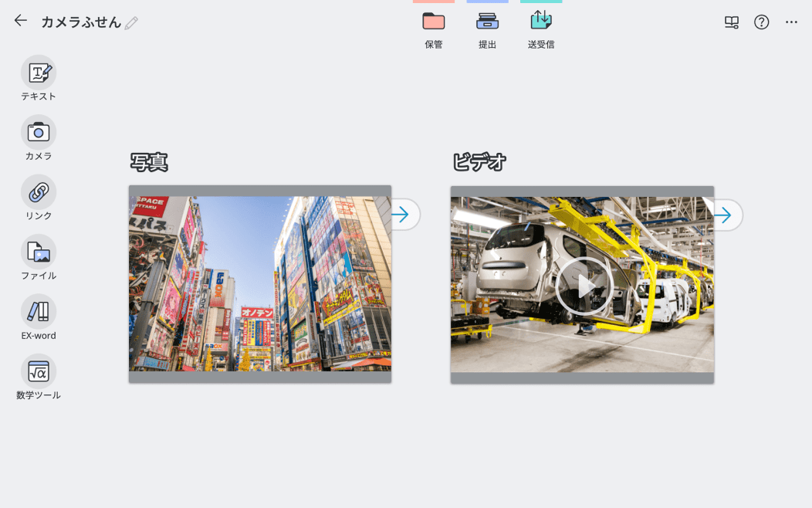
Task: Play the factory video
Action: tap(584, 285)
